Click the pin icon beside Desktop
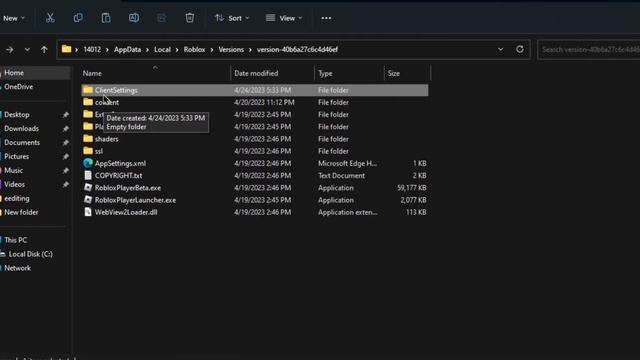Viewport: 640px width, 360px height. [65, 115]
